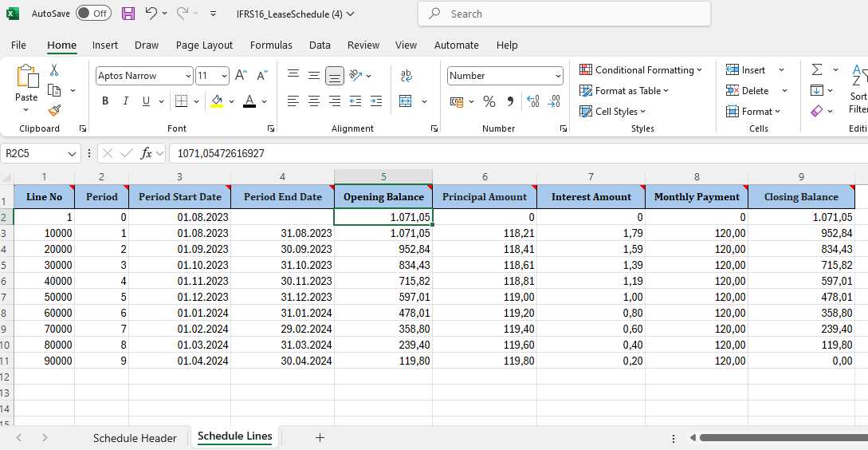
Task: Click the Fill down icon
Action: pos(817,90)
